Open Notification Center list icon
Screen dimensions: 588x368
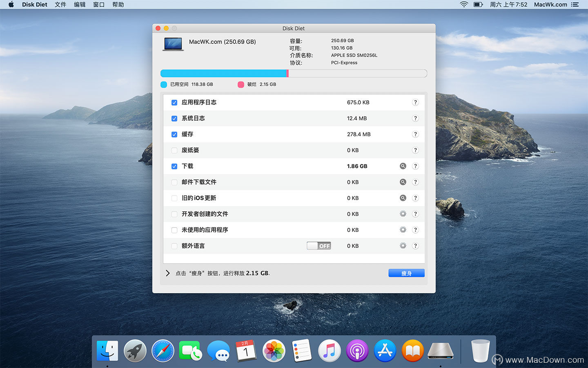(x=575, y=4)
